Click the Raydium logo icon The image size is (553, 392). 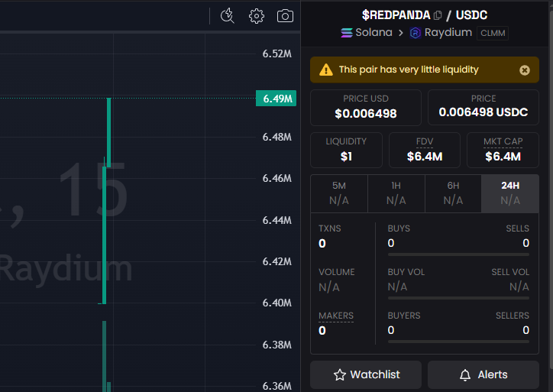[x=415, y=33]
